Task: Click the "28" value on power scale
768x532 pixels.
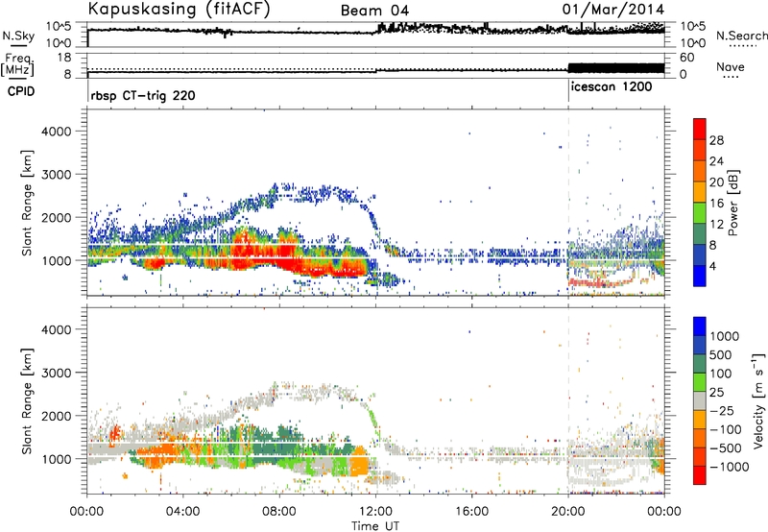Action: tap(716, 140)
